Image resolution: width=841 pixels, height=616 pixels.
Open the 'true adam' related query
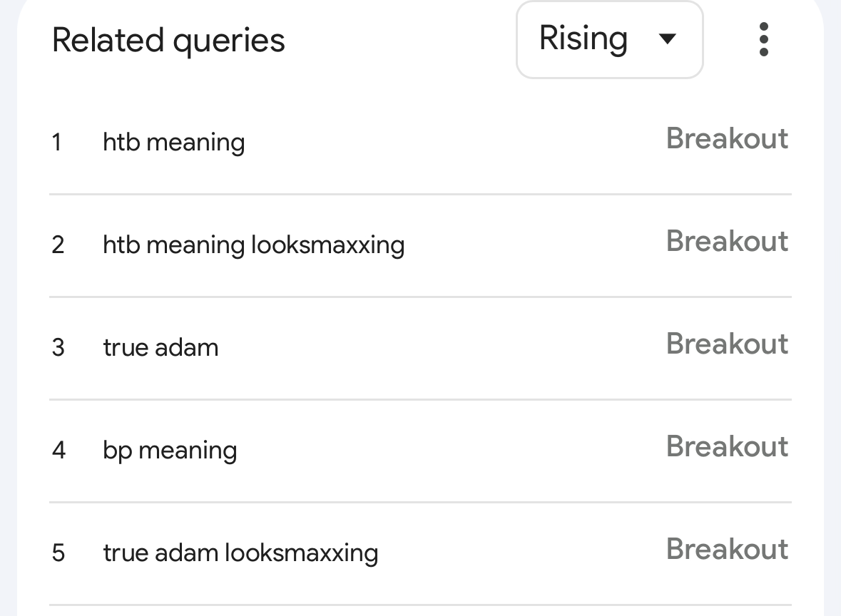160,348
